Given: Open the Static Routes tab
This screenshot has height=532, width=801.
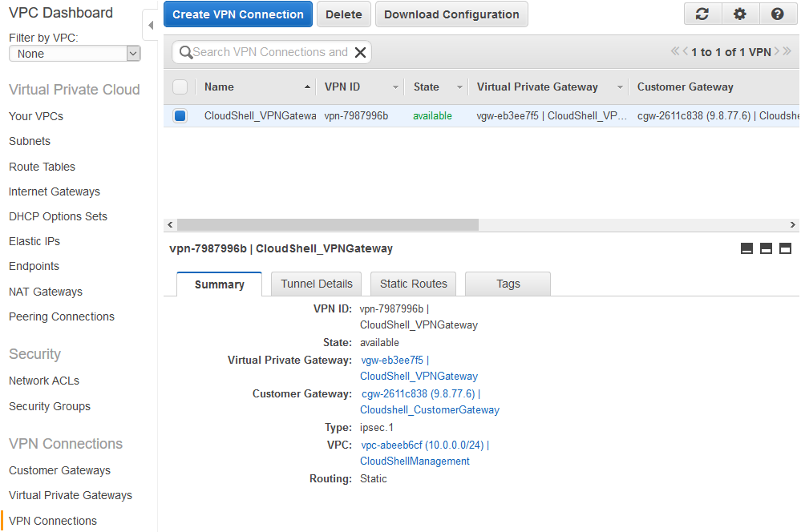Looking at the screenshot, I should 413,284.
